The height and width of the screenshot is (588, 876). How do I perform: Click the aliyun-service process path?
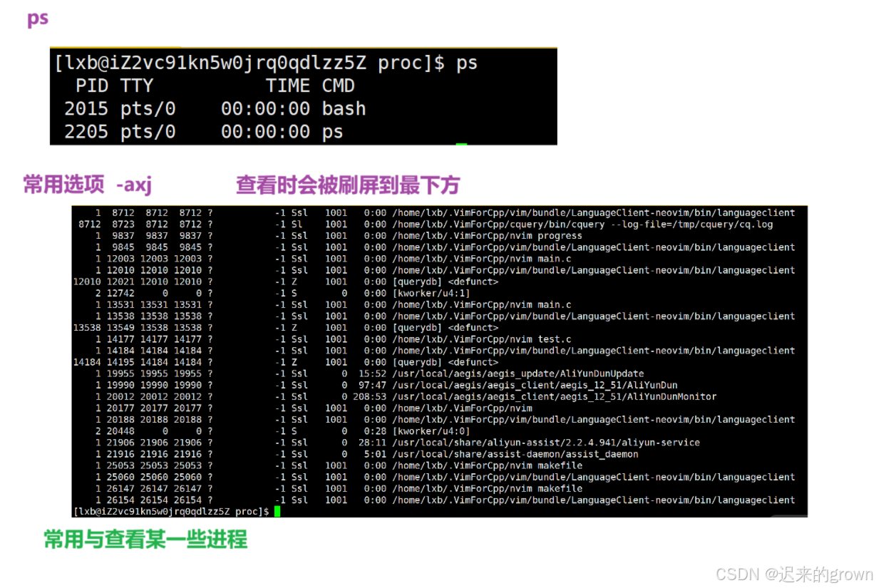point(546,443)
